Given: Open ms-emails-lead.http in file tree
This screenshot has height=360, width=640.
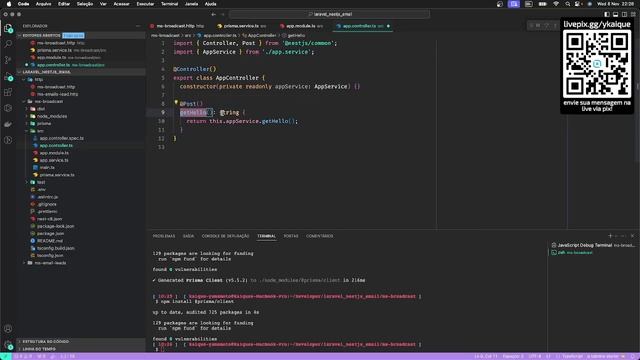Looking at the screenshot, I should click(57, 94).
